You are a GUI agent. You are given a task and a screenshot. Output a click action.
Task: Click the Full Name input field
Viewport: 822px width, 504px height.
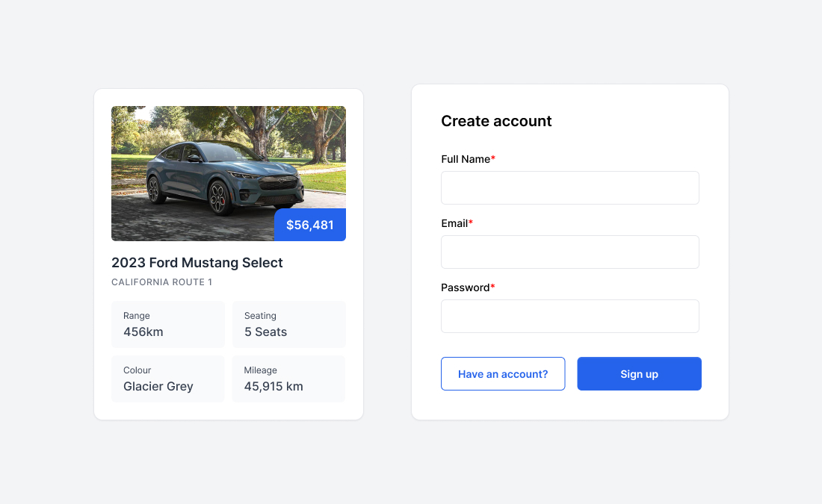(570, 187)
